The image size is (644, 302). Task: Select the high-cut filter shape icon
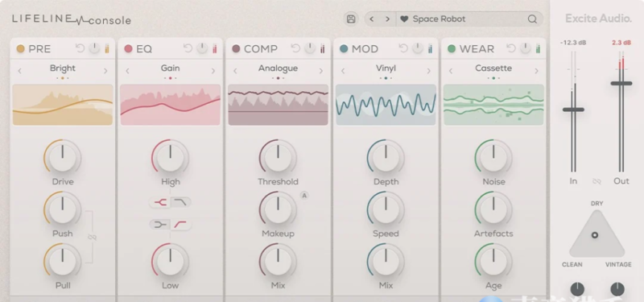pyautogui.click(x=180, y=202)
